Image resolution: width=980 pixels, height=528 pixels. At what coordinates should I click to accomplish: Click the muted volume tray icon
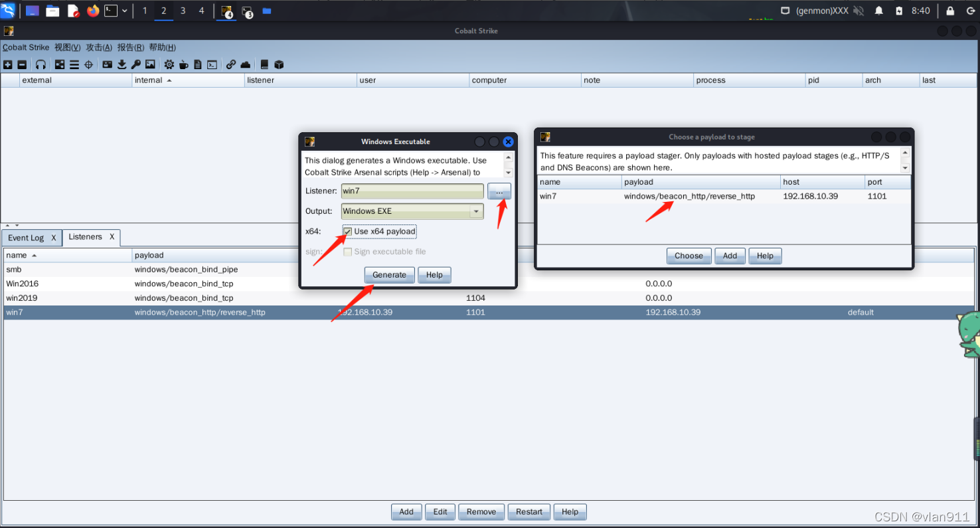(858, 11)
